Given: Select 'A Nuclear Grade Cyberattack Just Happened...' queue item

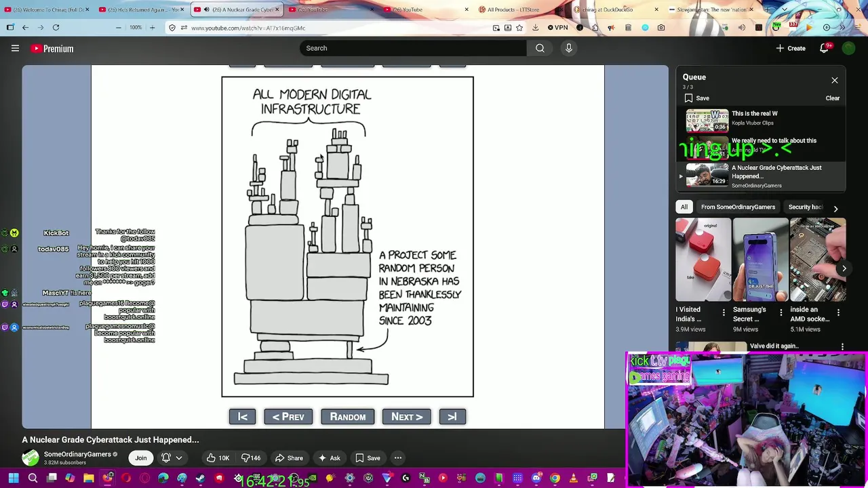Looking at the screenshot, I should (x=761, y=176).
